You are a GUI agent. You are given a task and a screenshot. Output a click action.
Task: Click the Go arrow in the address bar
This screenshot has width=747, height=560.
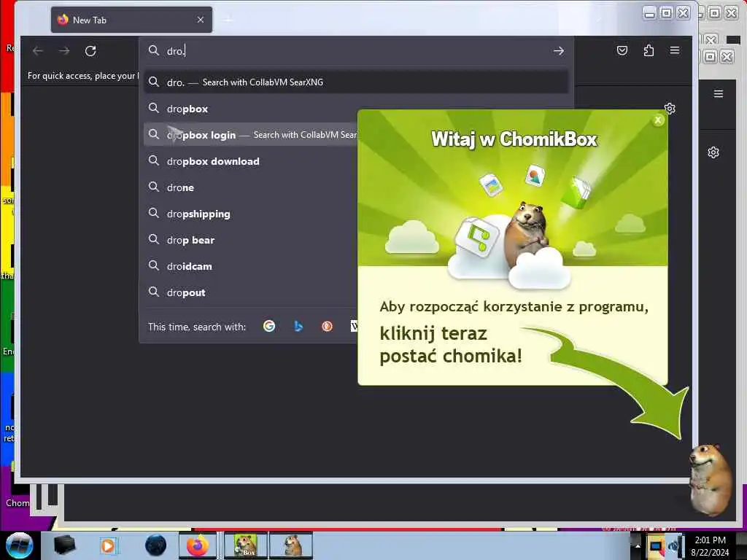click(x=559, y=50)
